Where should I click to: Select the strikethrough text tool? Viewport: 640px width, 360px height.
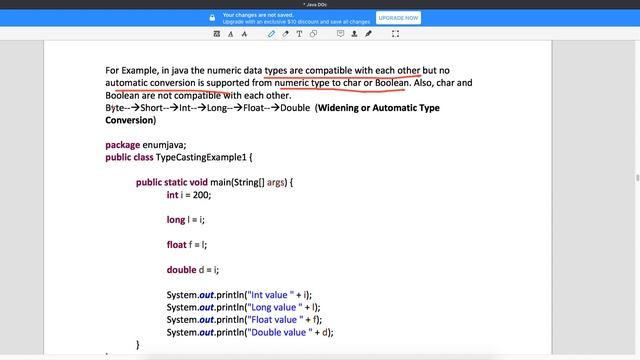(244, 34)
